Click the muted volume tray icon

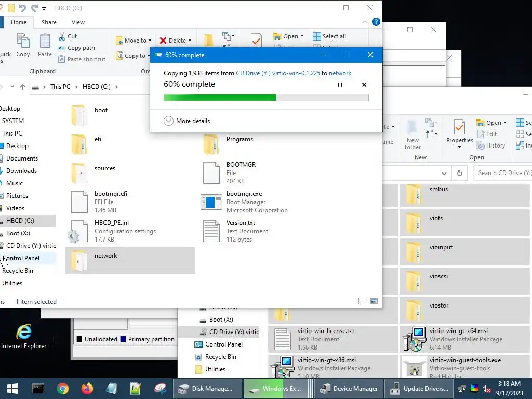click(x=486, y=389)
